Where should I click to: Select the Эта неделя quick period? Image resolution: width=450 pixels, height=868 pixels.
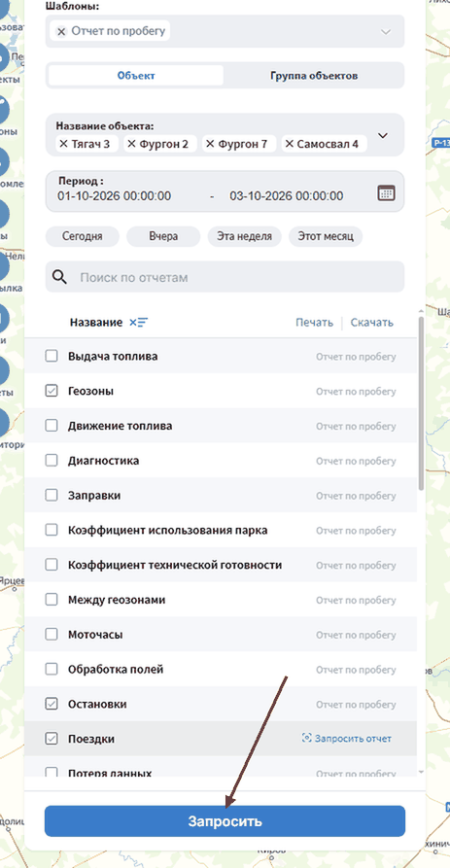(244, 236)
